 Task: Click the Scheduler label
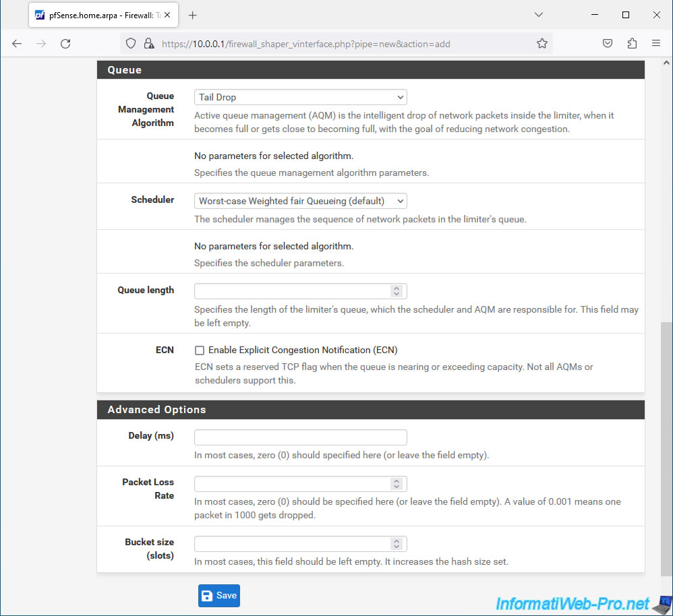click(x=152, y=199)
